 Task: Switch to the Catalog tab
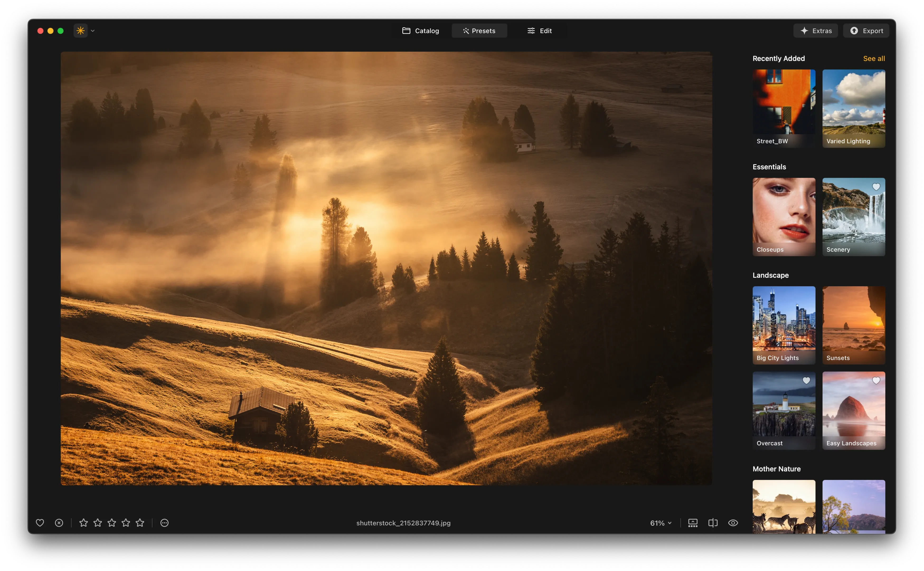(421, 31)
